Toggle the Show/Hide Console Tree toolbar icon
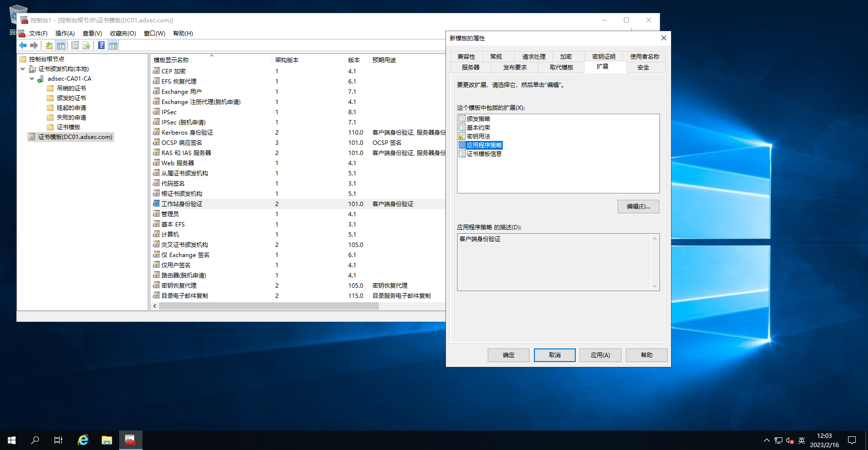 pos(61,46)
